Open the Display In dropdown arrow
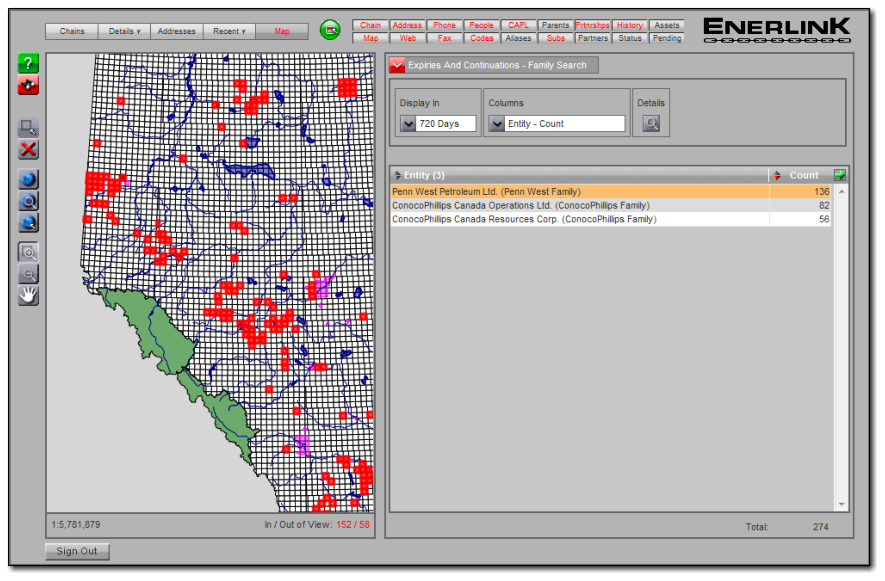The width and height of the screenshot is (885, 581). (x=408, y=124)
